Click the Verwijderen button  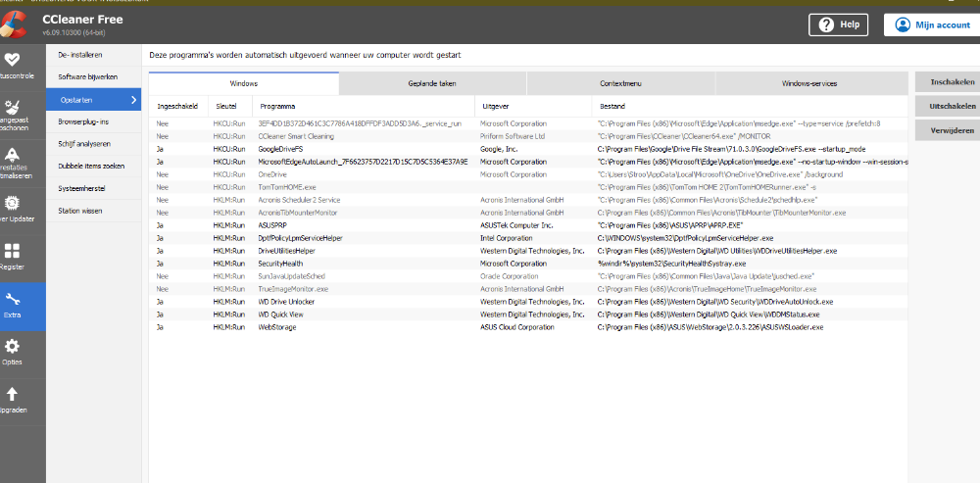pos(947,129)
